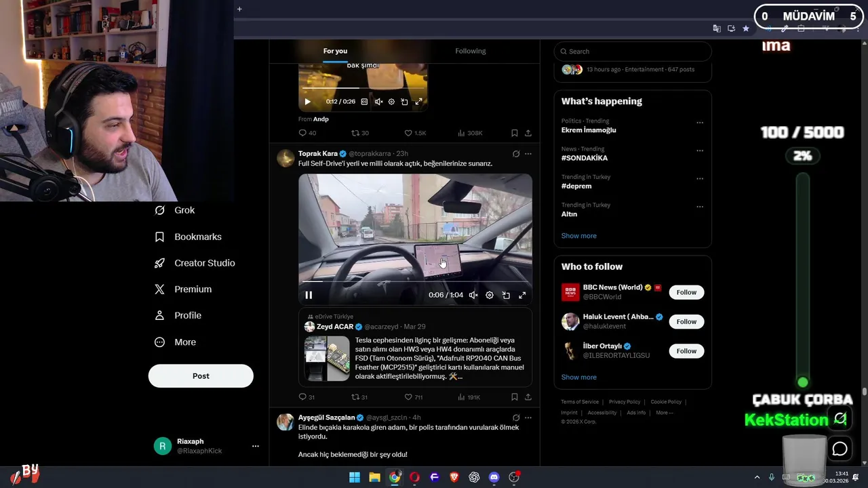Unmute the Andp video
This screenshot has height=488, width=868.
378,102
